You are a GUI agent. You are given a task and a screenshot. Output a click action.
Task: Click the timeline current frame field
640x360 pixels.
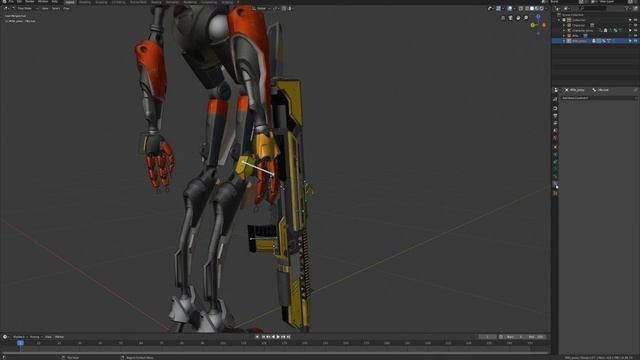coord(487,337)
